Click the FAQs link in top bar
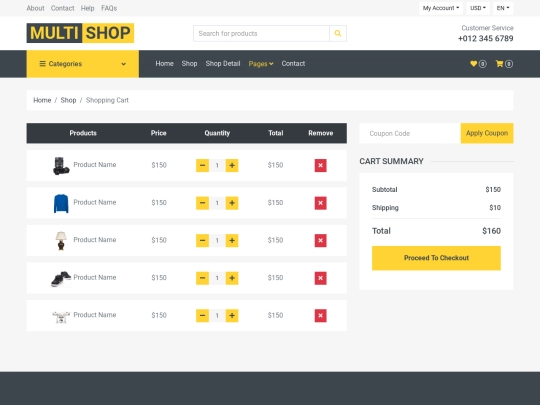540x405 pixels. point(109,8)
